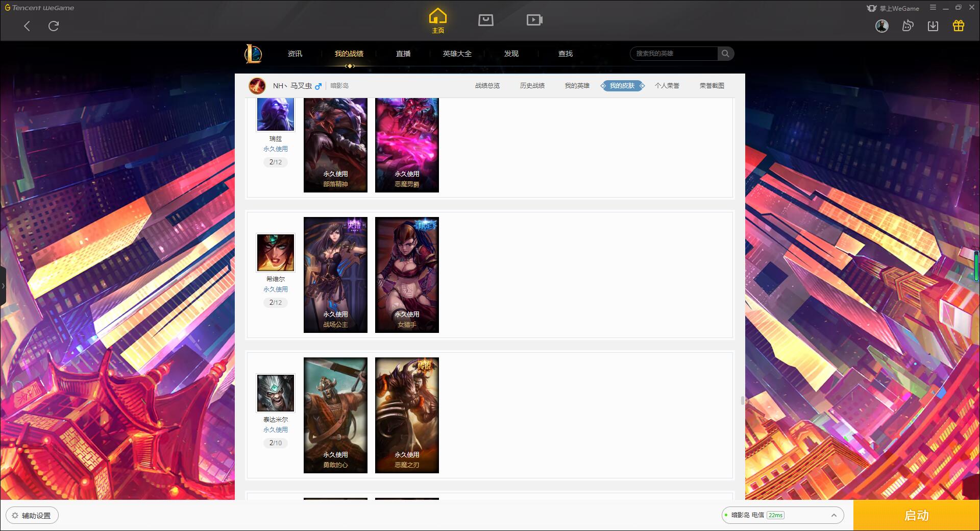Click the 掌上WeGame link

(893, 8)
